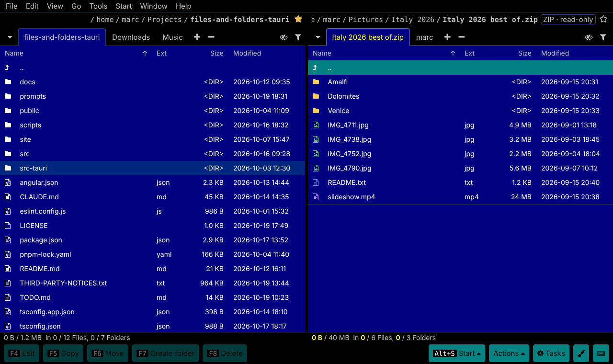Add a new tab in left panel
613x364 pixels.
[x=197, y=37]
